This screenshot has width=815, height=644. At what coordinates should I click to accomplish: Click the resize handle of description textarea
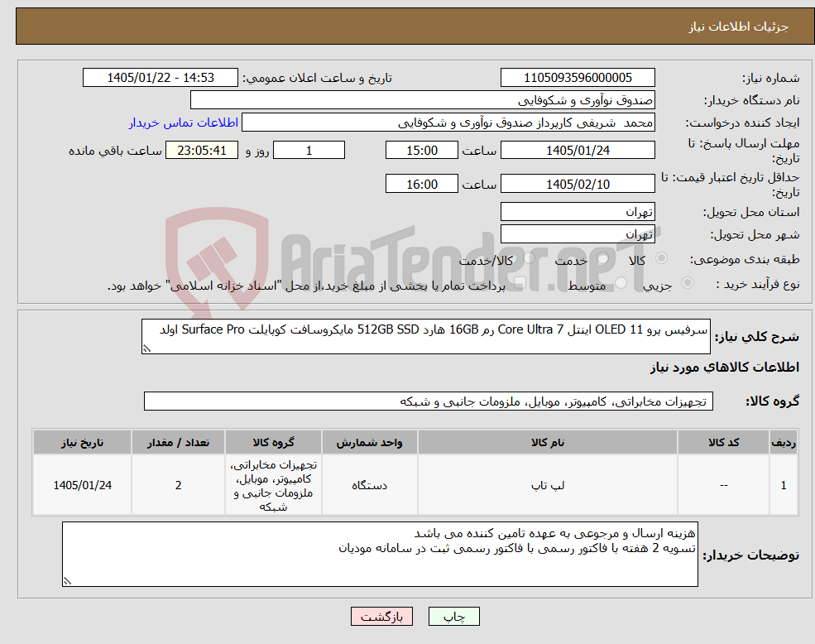pos(146,349)
